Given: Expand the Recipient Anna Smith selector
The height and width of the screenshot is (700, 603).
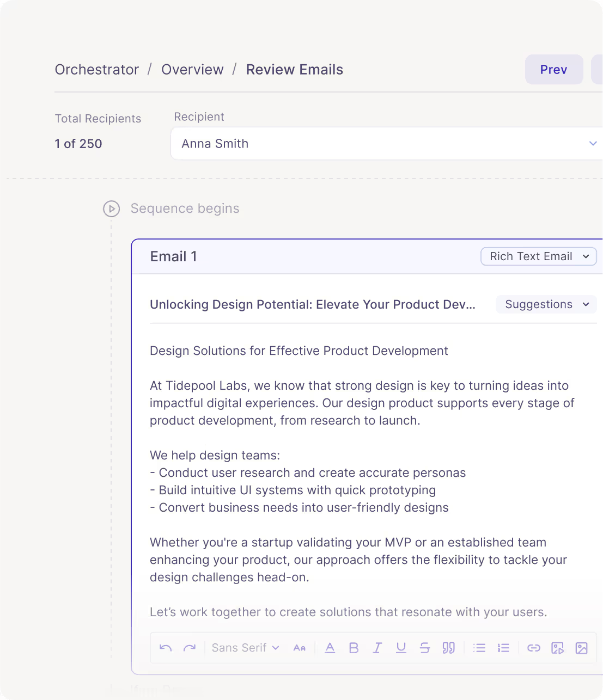Looking at the screenshot, I should 387,144.
